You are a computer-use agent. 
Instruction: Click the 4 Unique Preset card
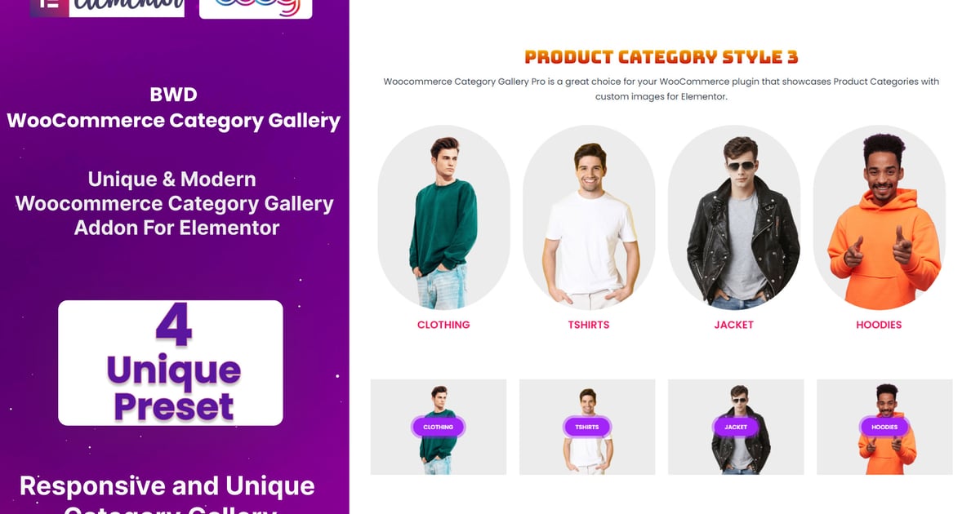click(x=171, y=363)
